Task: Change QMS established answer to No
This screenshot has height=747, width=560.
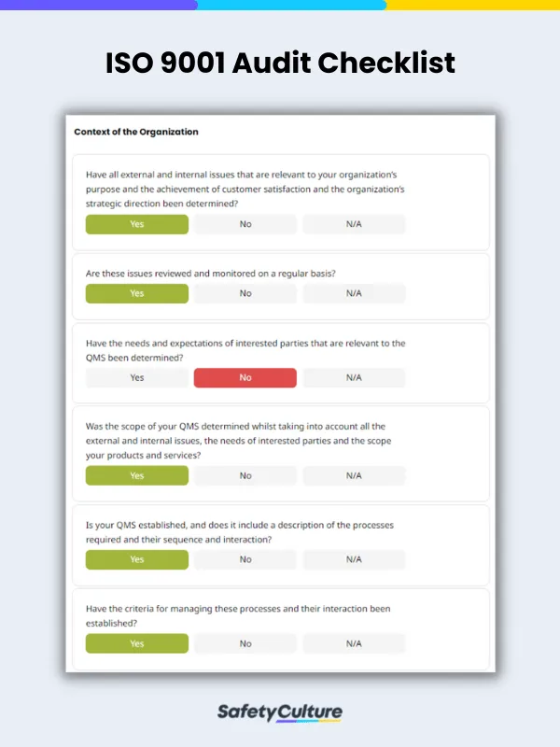Action: pos(245,559)
